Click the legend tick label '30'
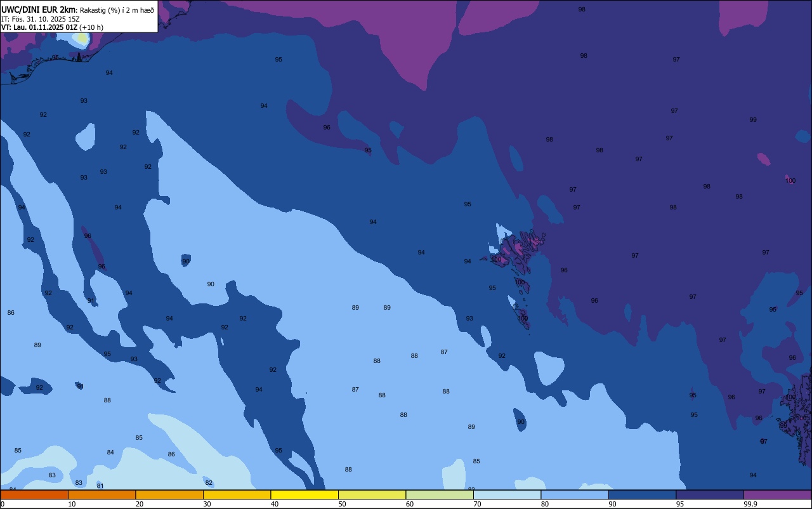 pos(207,504)
